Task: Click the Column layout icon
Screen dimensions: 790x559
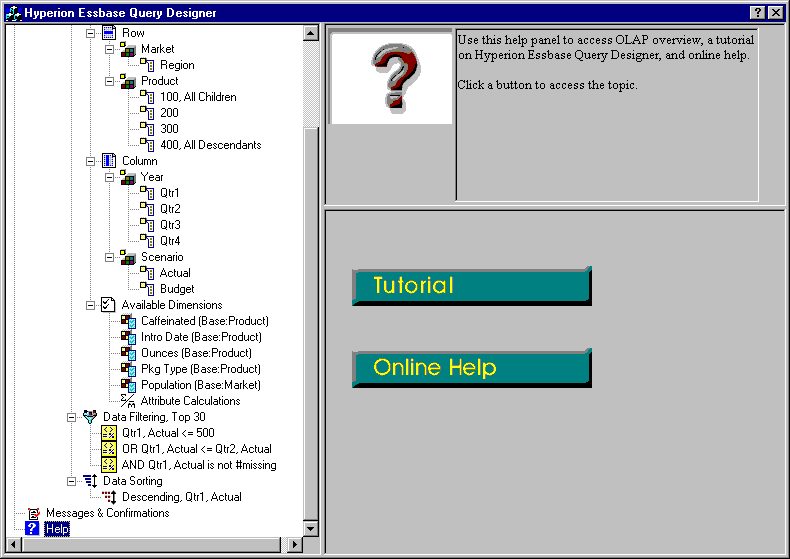Action: pos(109,161)
